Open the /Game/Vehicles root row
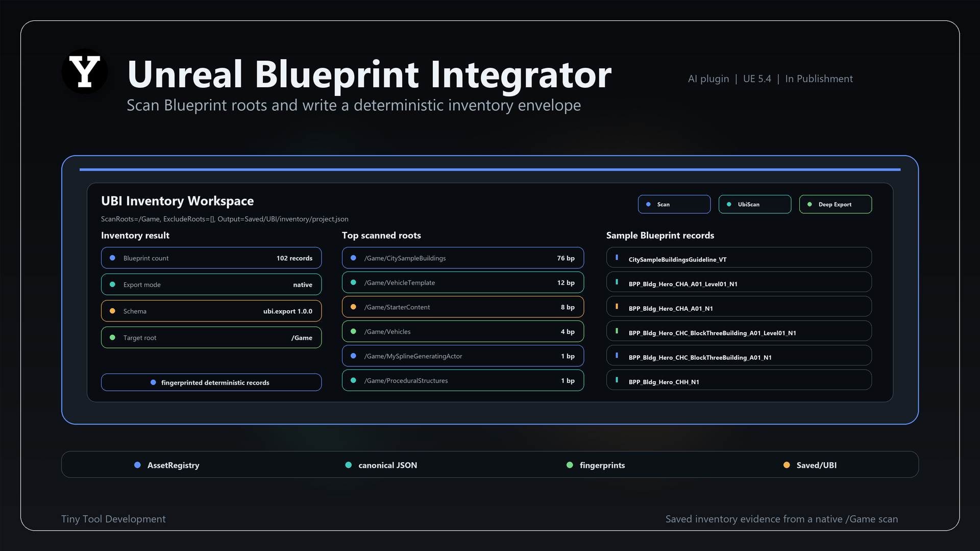 [463, 332]
